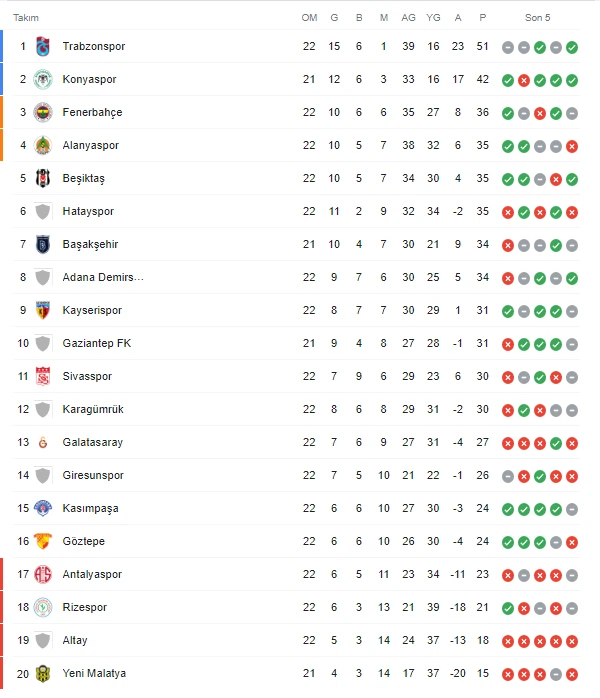The height and width of the screenshot is (698, 600).
Task: Click the Kayserispor team badge
Action: pos(42,311)
